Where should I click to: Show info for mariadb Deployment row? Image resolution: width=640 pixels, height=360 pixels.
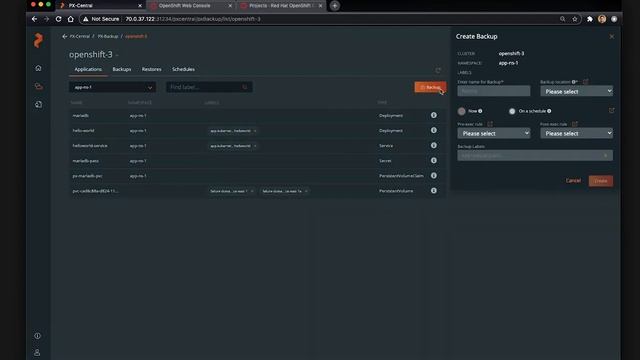click(x=433, y=116)
